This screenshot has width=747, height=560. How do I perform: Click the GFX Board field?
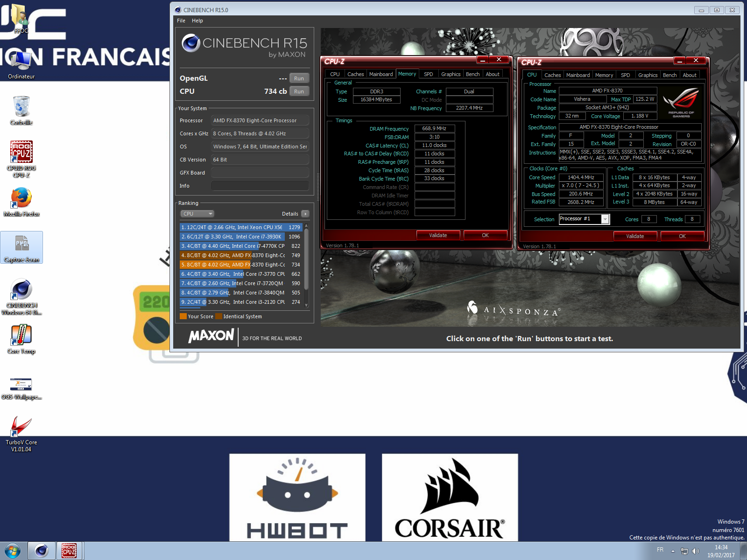260,173
